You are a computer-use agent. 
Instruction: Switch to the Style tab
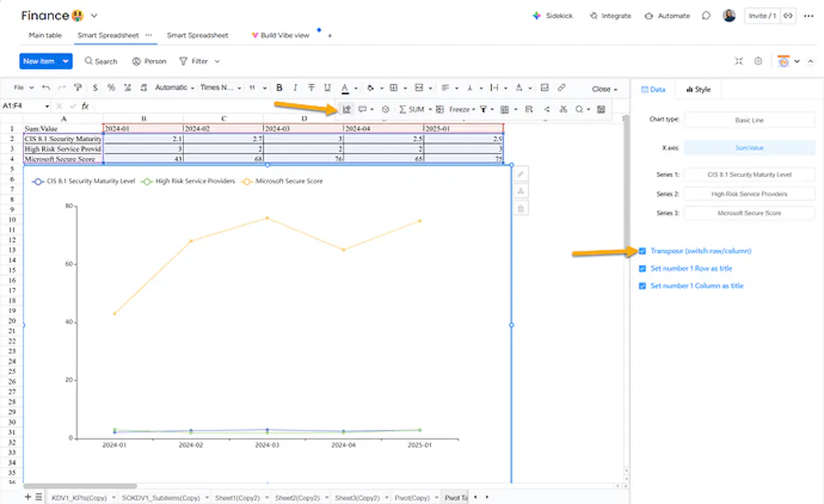coord(698,89)
